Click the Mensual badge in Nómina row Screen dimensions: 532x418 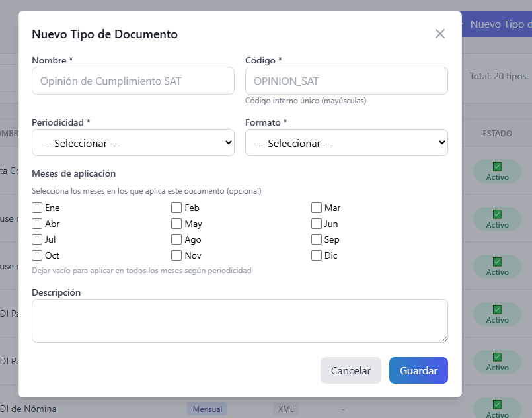pyautogui.click(x=208, y=409)
